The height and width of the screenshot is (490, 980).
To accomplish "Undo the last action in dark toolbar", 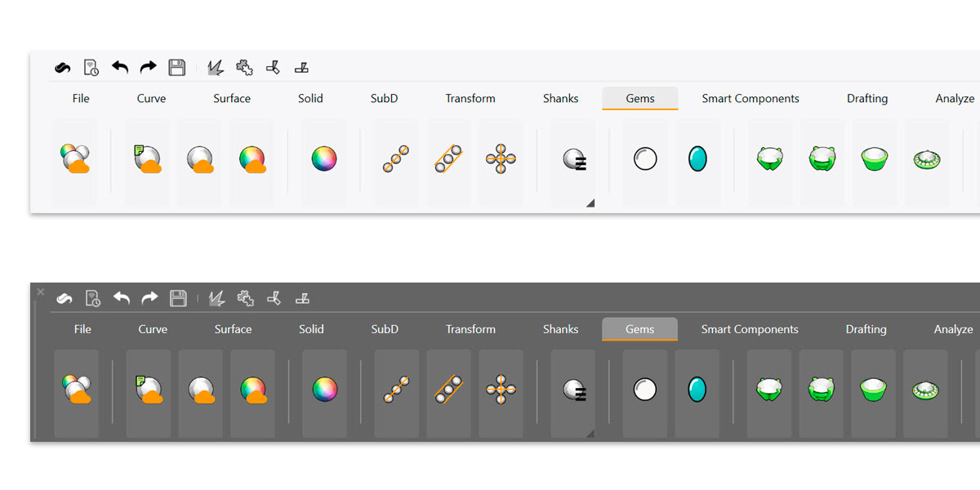I will (122, 298).
